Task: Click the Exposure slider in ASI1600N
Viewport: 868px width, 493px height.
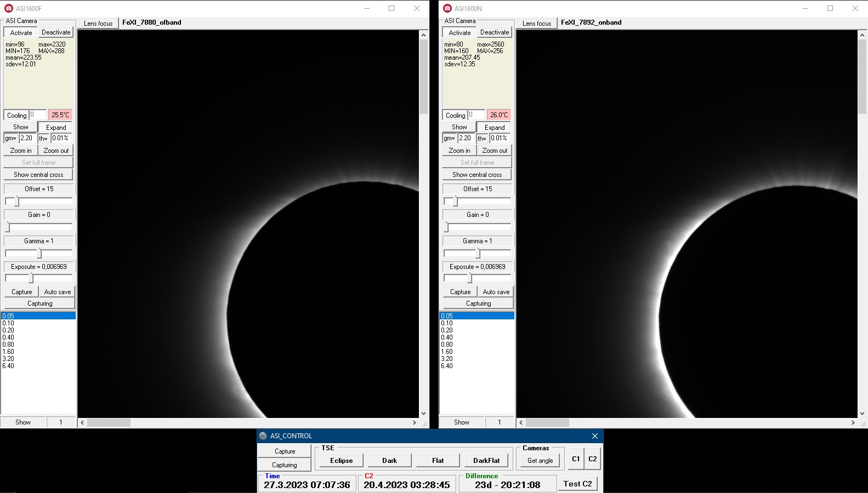Action: (x=477, y=278)
